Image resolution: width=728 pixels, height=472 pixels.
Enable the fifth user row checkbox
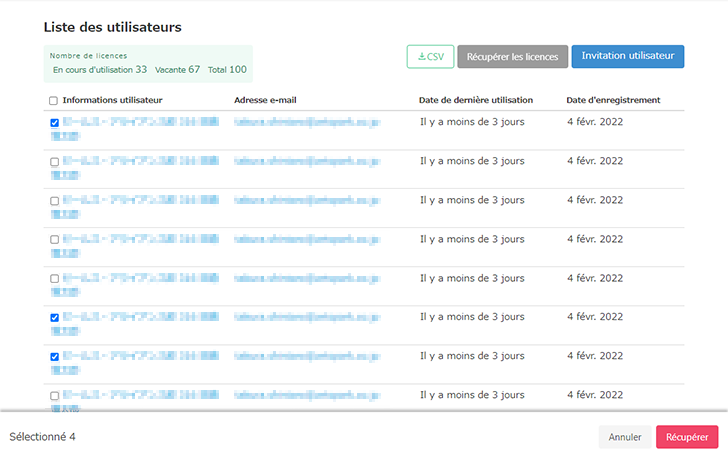coord(54,279)
